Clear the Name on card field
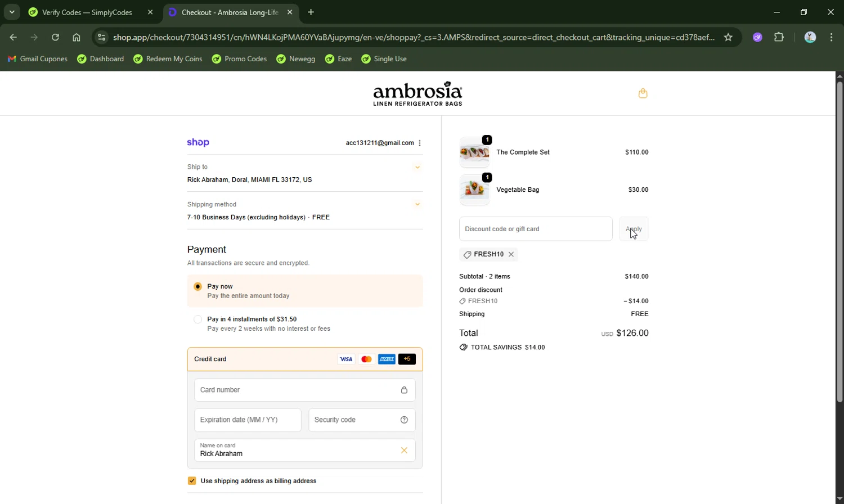 [x=404, y=450]
